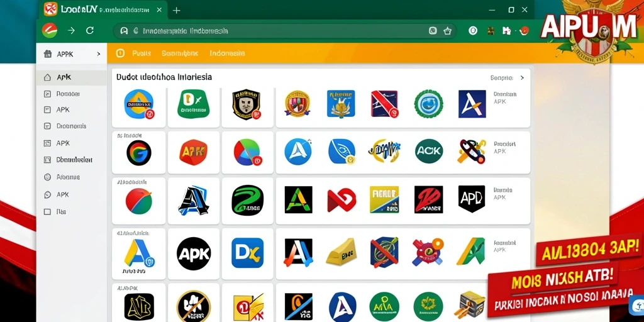Open the yellow and blue square tile app

tap(384, 199)
